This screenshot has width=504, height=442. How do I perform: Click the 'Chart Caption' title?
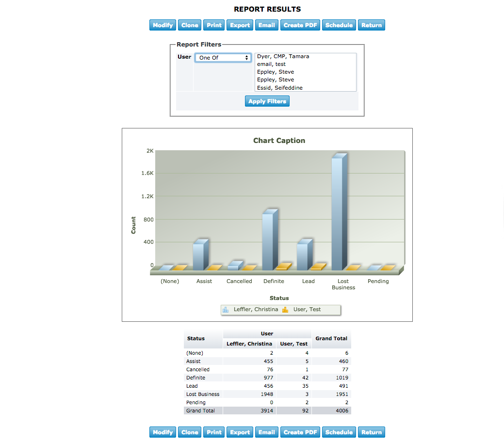pyautogui.click(x=279, y=141)
